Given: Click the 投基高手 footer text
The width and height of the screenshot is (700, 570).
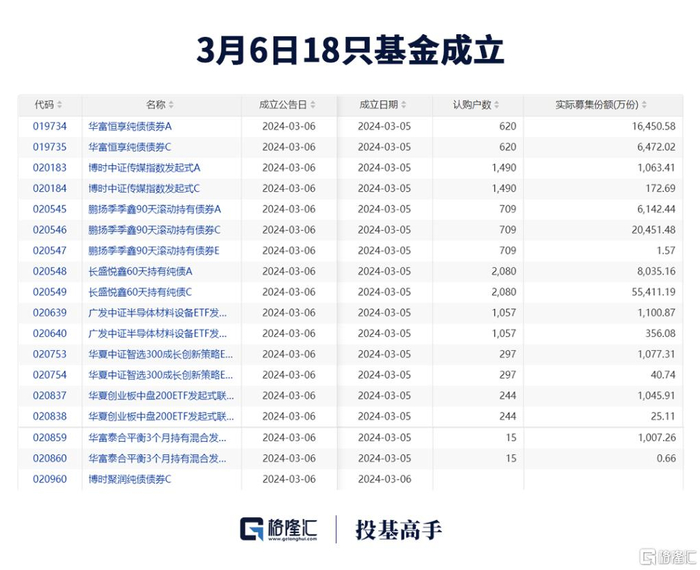Looking at the screenshot, I should coord(398,530).
